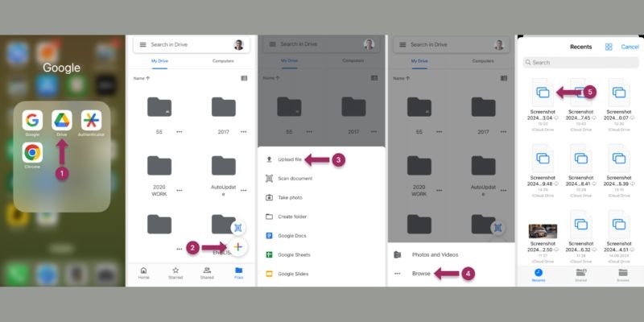Viewport: 644px width, 322px height.
Task: Open Shared tab in file picker bottom bar
Action: pos(580,275)
